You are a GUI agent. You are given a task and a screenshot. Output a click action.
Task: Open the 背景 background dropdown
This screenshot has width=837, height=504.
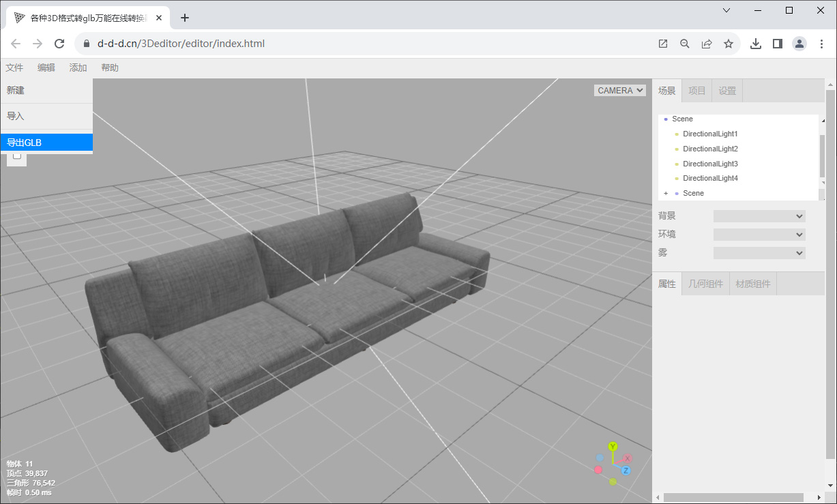tap(759, 216)
